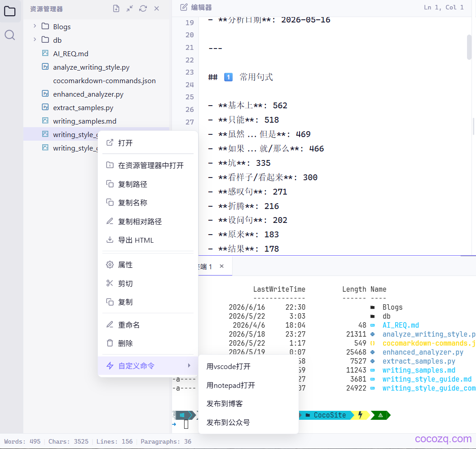This screenshot has height=449, width=476.
Task: Click the markdown icon of writing_samples.md
Action: coord(45,120)
